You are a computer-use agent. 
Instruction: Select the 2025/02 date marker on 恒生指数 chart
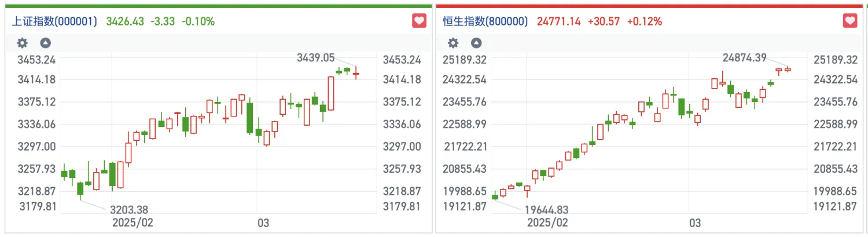547,223
